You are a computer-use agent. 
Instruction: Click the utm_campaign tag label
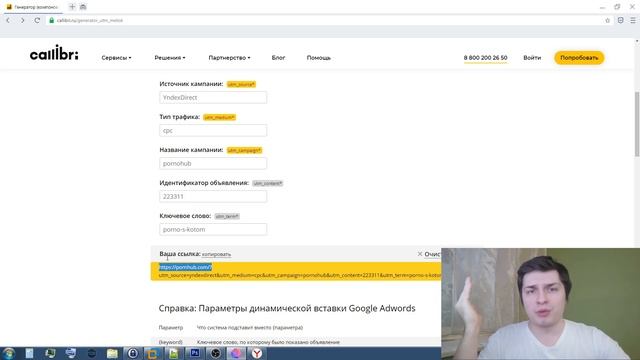click(244, 150)
